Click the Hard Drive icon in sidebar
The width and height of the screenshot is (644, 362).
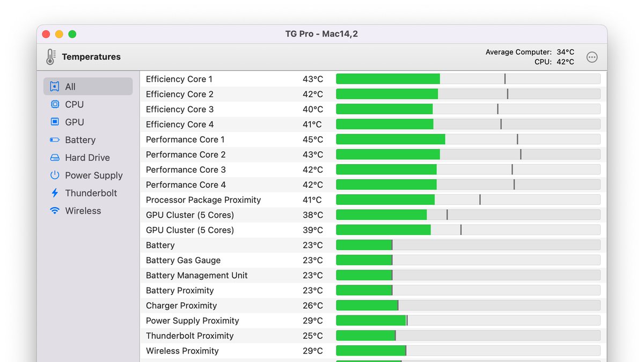coord(54,157)
